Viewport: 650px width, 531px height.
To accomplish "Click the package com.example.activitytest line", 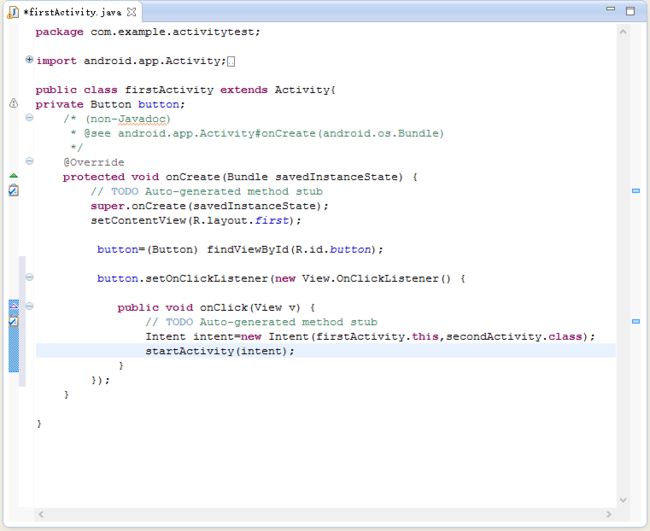I will tap(148, 32).
